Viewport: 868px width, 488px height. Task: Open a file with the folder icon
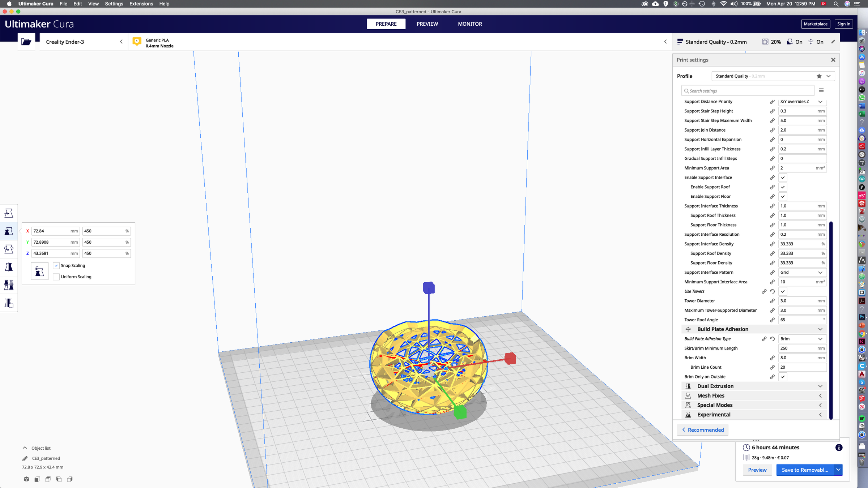(26, 41)
